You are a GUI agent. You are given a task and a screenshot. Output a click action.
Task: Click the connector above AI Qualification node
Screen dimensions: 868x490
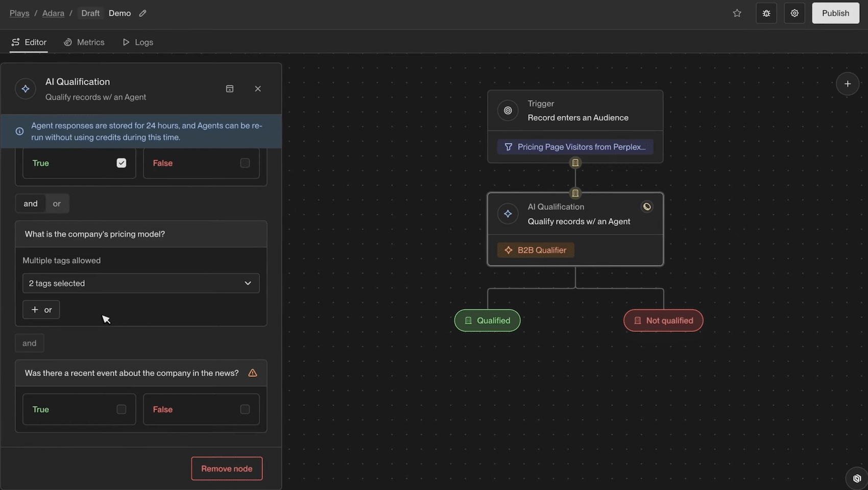[x=575, y=193]
